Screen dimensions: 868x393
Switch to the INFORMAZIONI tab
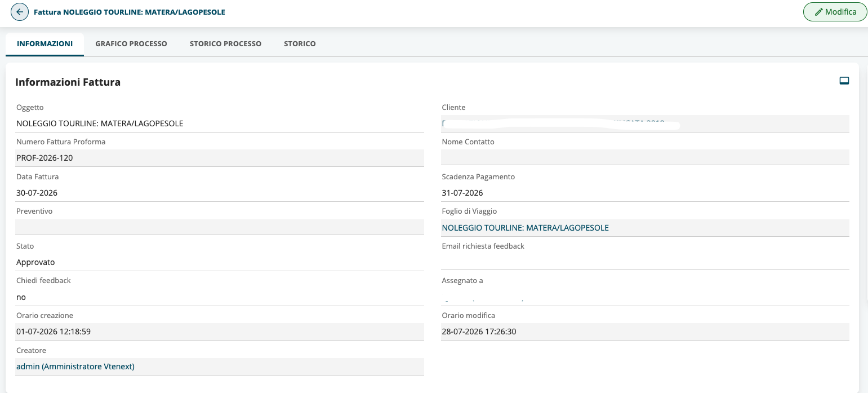[44, 44]
